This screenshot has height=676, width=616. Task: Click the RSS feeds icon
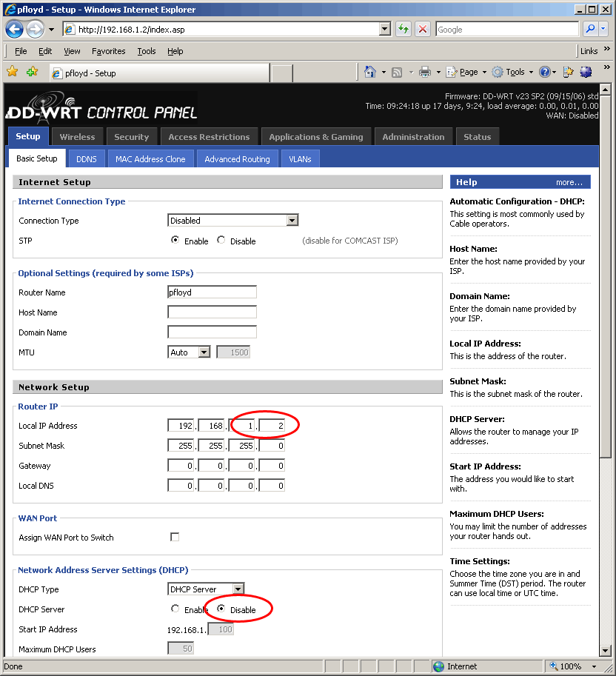(397, 72)
